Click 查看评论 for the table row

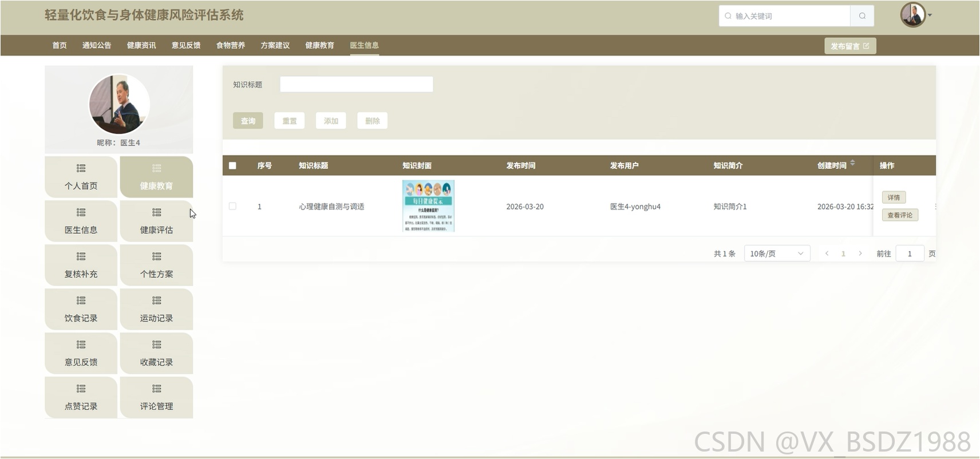tap(900, 215)
